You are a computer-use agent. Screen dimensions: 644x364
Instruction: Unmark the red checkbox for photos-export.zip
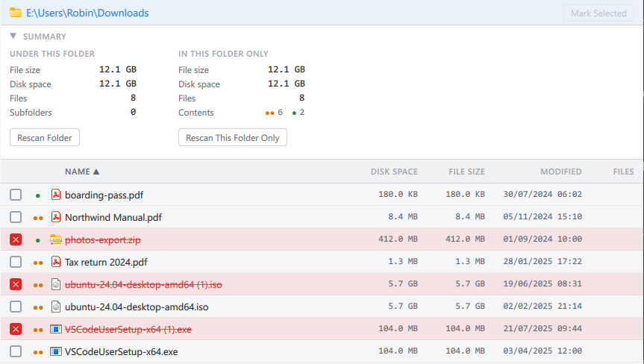click(16, 239)
